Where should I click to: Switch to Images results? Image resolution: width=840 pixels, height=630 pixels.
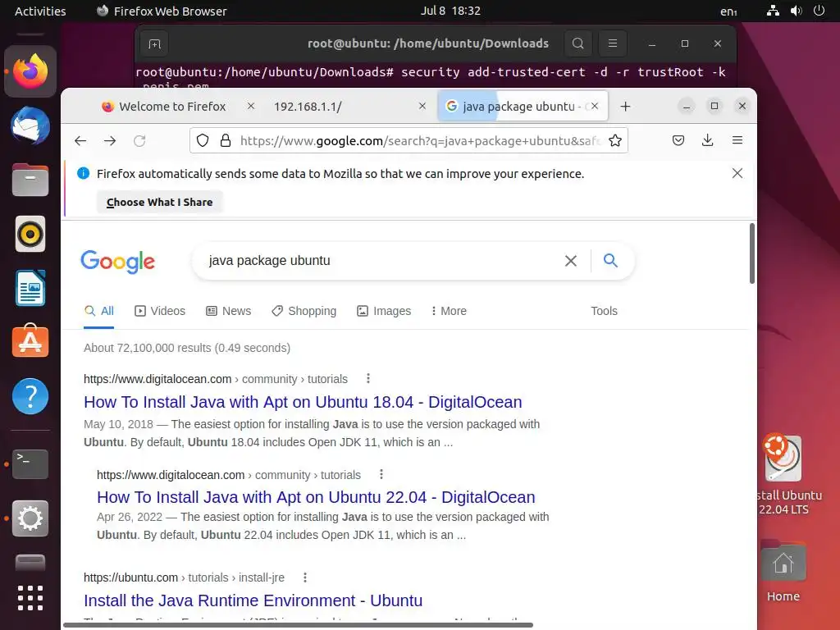click(x=384, y=311)
